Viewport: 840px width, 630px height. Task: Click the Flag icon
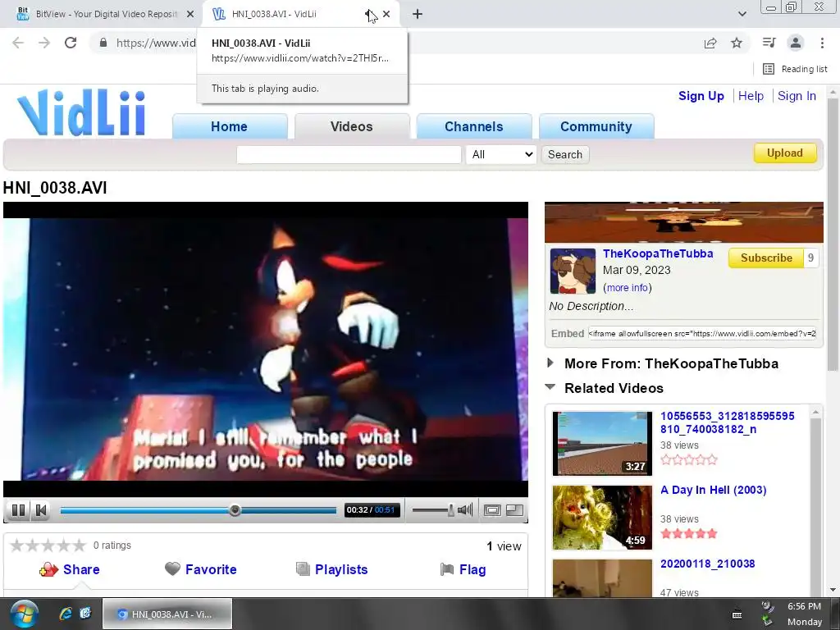click(447, 569)
